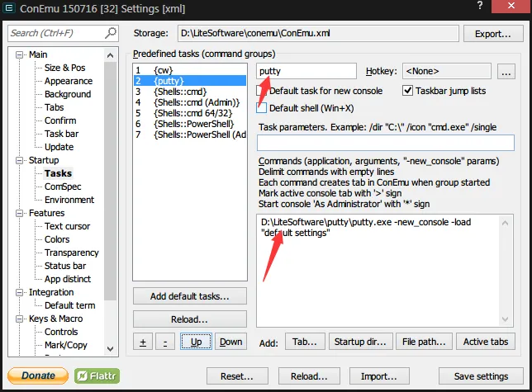The image size is (532, 392).
Task: Open Environment settings page
Action: 69,200
